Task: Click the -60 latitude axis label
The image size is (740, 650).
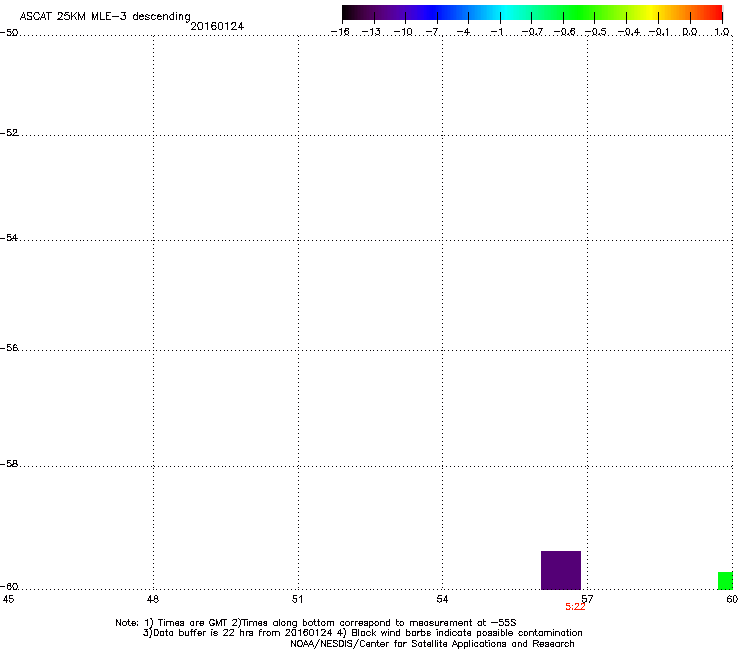Action: tap(9, 587)
